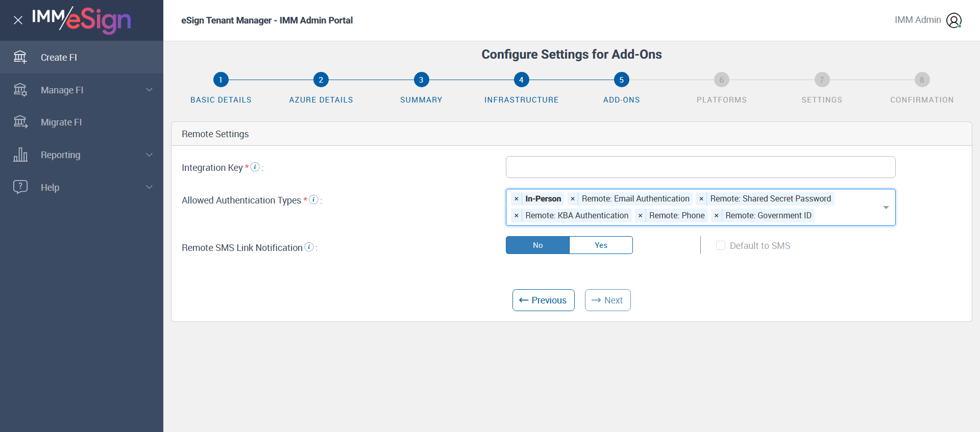Jump to step 4 Infrastructure

pyautogui.click(x=521, y=80)
